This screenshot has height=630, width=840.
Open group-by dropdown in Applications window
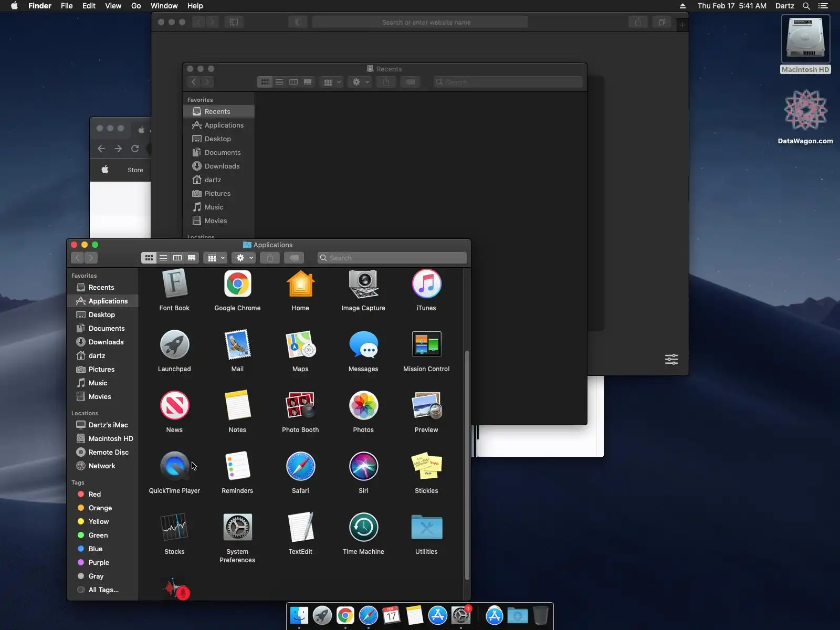point(215,258)
